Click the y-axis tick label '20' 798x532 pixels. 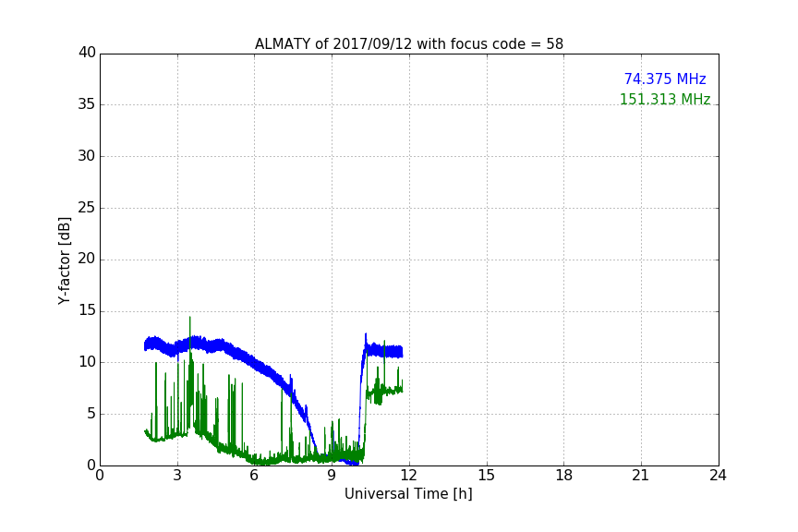(x=87, y=259)
